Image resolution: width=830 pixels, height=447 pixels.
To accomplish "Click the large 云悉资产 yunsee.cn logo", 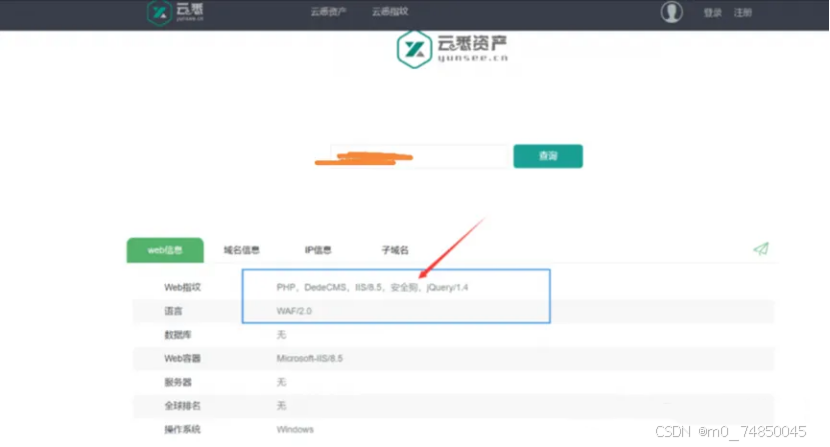I will [453, 49].
